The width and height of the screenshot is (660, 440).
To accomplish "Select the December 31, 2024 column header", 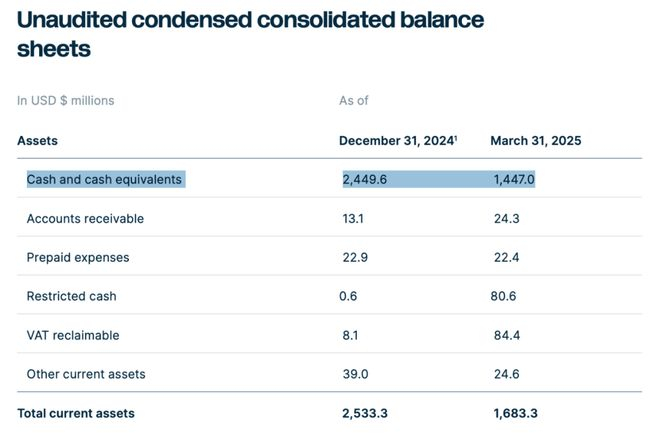I will click(x=397, y=141).
